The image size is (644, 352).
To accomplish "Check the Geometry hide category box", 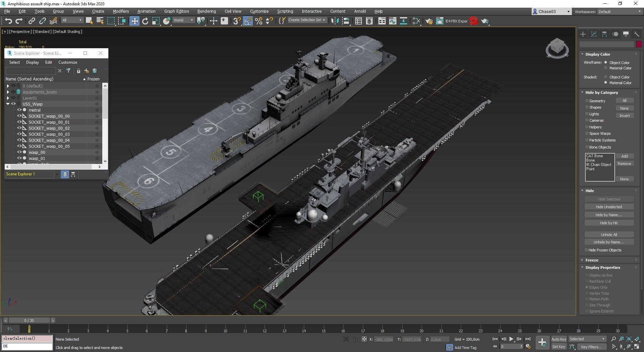I will (x=587, y=101).
